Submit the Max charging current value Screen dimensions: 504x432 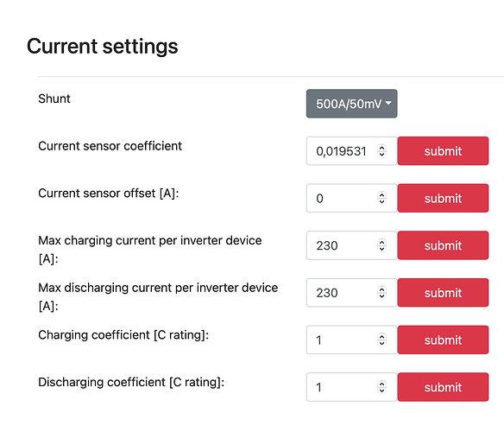coord(443,245)
